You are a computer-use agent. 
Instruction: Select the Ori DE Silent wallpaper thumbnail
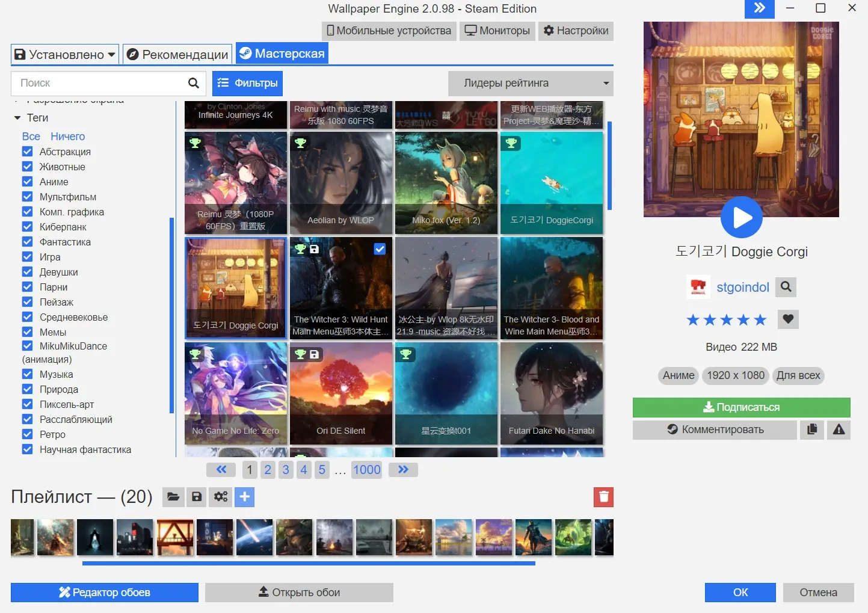(341, 393)
